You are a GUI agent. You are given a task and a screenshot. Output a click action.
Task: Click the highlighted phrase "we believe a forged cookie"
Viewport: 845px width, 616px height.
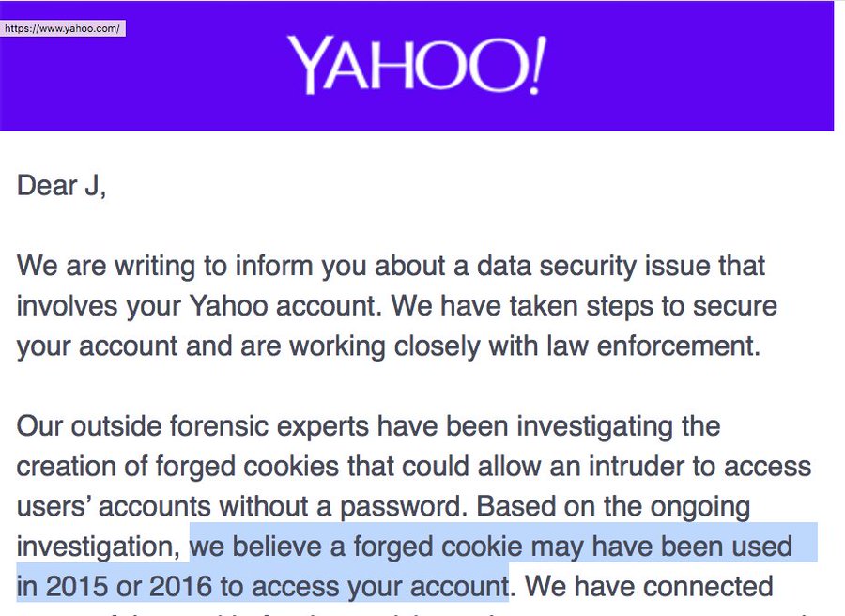356,547
